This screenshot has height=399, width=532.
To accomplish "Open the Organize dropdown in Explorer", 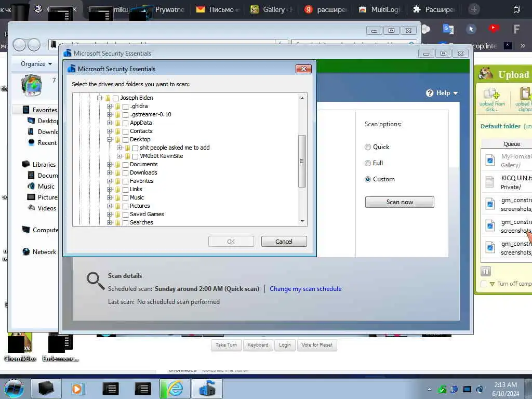I will pyautogui.click(x=36, y=64).
